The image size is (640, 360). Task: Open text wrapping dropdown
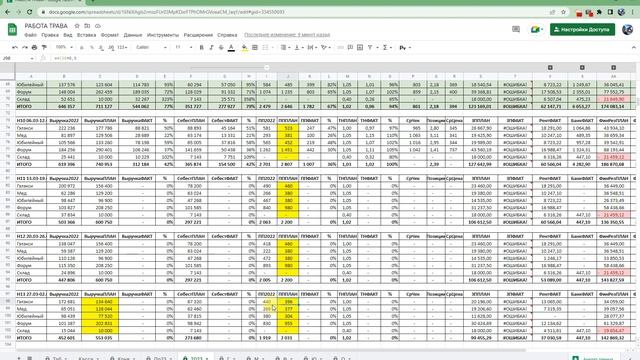pyautogui.click(x=312, y=48)
